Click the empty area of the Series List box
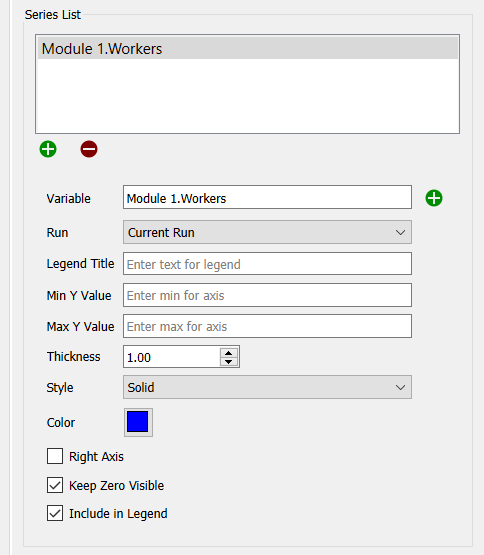This screenshot has width=484, height=555. coord(247,96)
